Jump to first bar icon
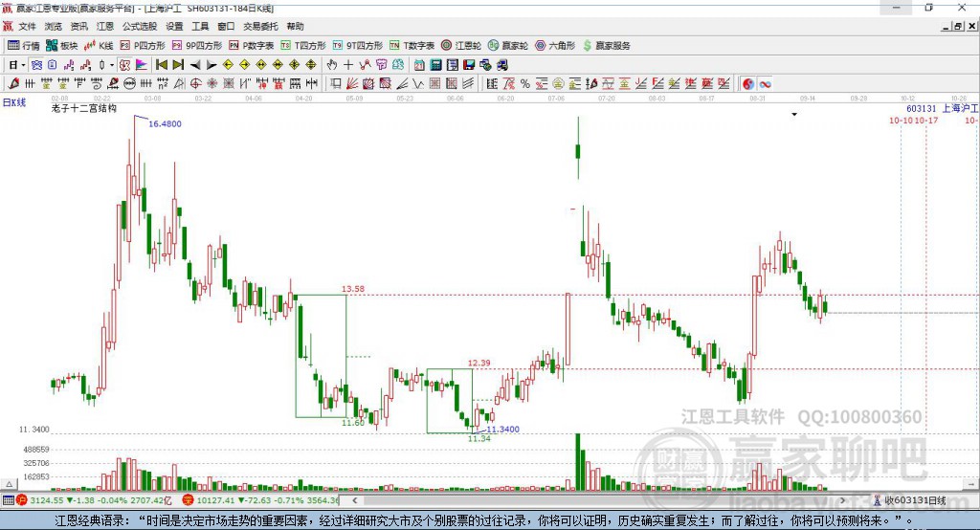 point(161,65)
